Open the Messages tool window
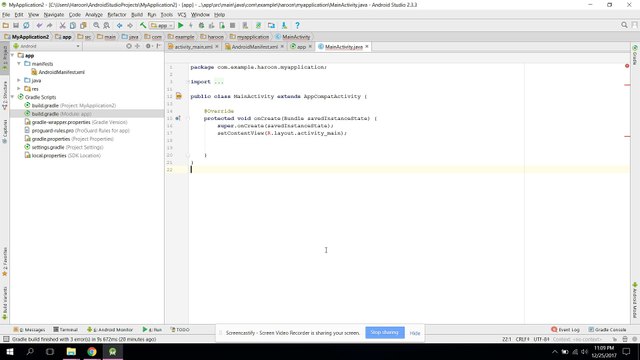 coord(29,329)
